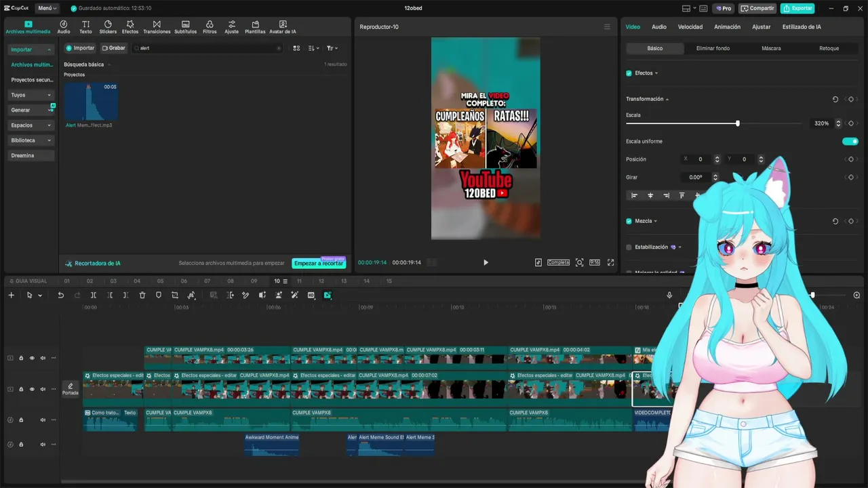Hide the main video track with eye icon

tap(32, 389)
